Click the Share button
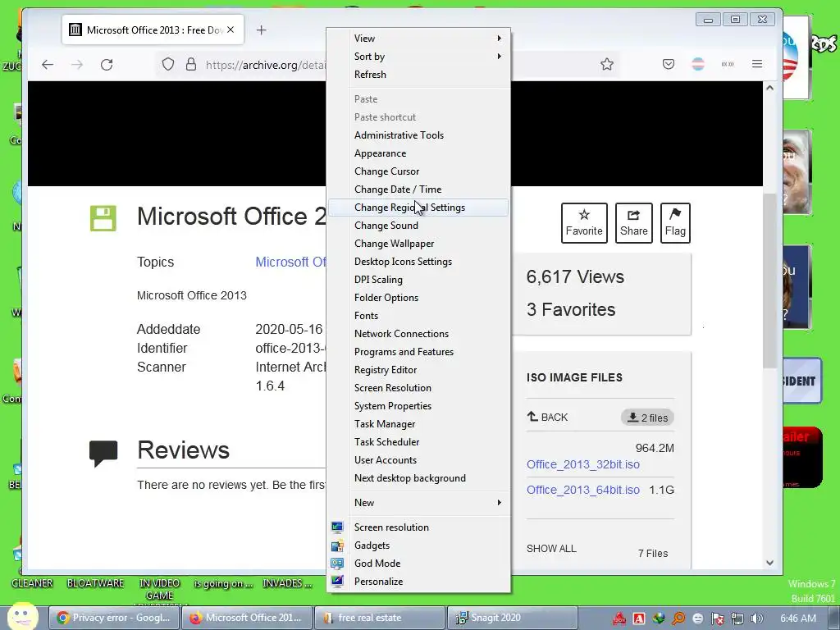Image resolution: width=840 pixels, height=630 pixels. pyautogui.click(x=634, y=223)
